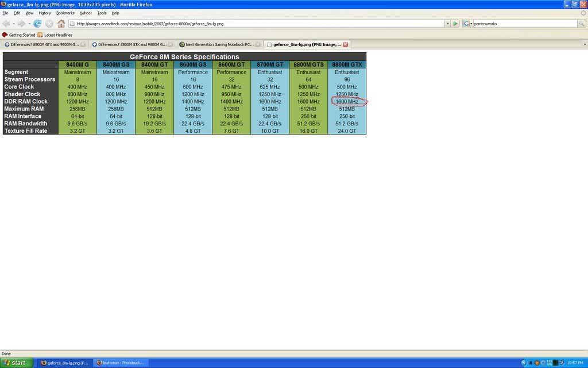Open the History menu
The image size is (588, 368).
click(45, 13)
